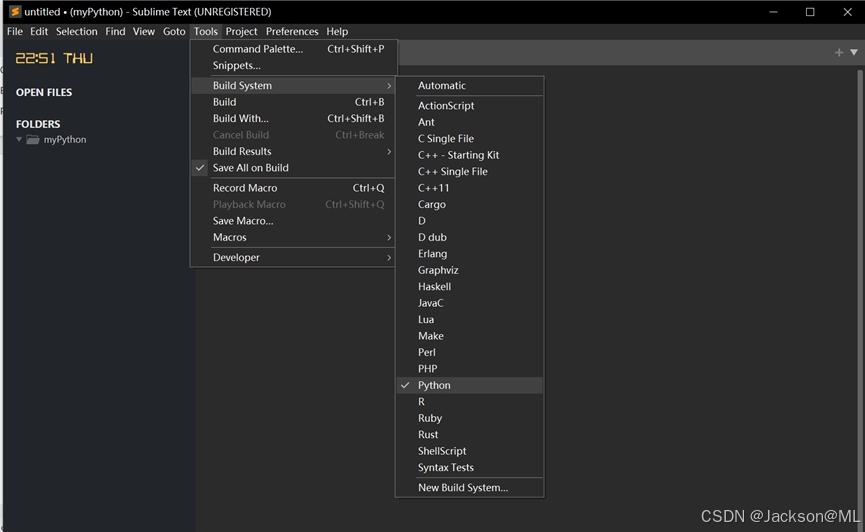This screenshot has width=865, height=532.
Task: Start Record Macro
Action: click(x=293, y=188)
